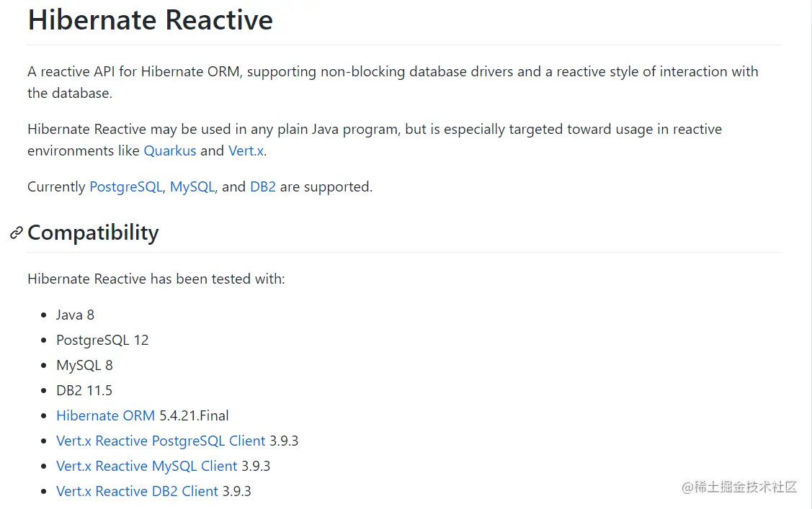Open the DB2 link before 'are supported'
This screenshot has width=812, height=509.
[262, 186]
